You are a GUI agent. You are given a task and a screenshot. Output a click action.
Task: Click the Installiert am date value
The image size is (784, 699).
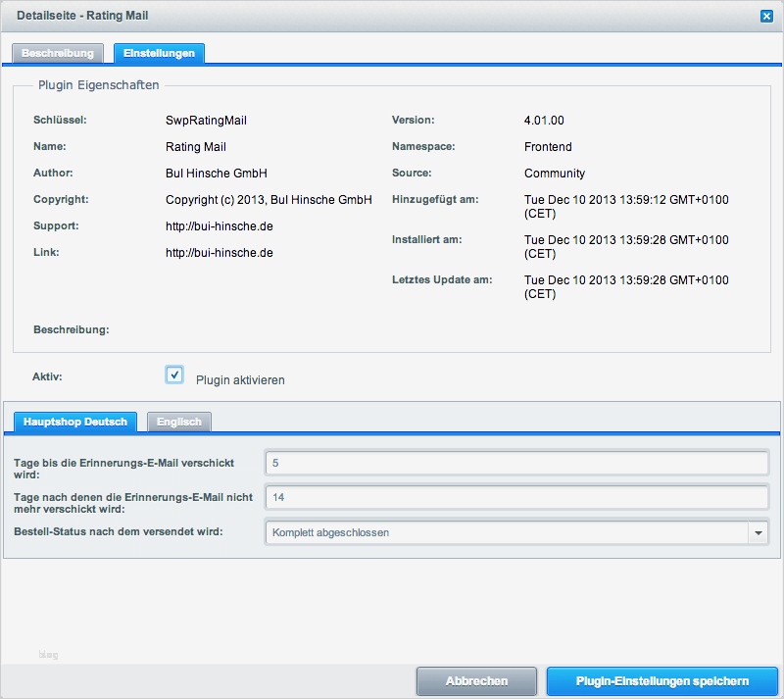pyautogui.click(x=626, y=246)
